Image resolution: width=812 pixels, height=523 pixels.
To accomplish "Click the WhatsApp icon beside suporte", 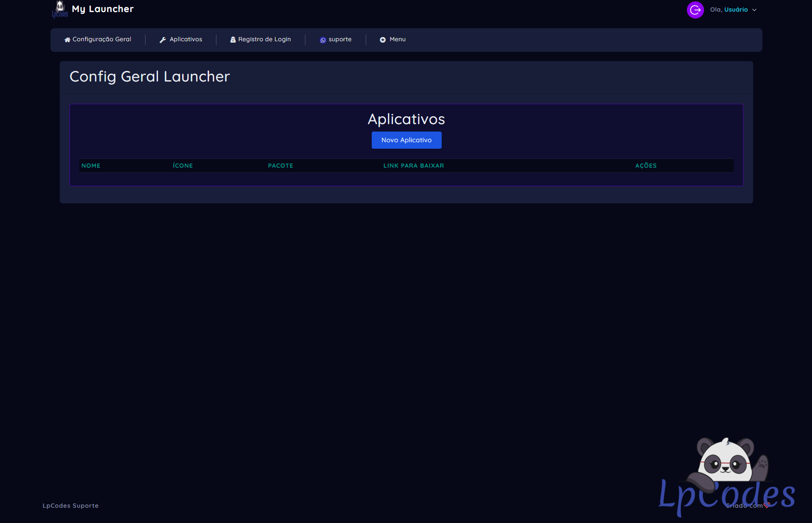I will (323, 40).
